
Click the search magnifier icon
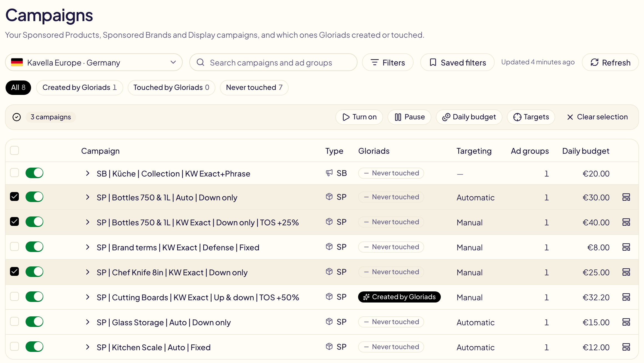[x=200, y=62]
